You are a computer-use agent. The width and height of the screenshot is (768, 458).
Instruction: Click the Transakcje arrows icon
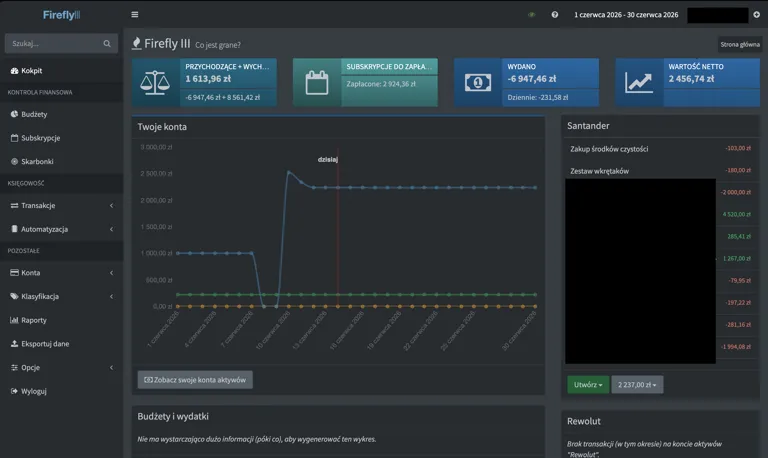click(14, 205)
